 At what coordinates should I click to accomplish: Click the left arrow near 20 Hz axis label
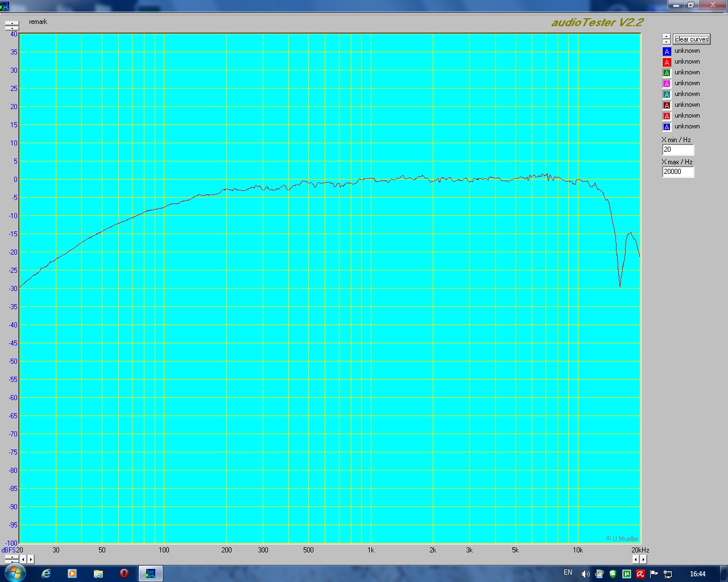[x=23, y=559]
